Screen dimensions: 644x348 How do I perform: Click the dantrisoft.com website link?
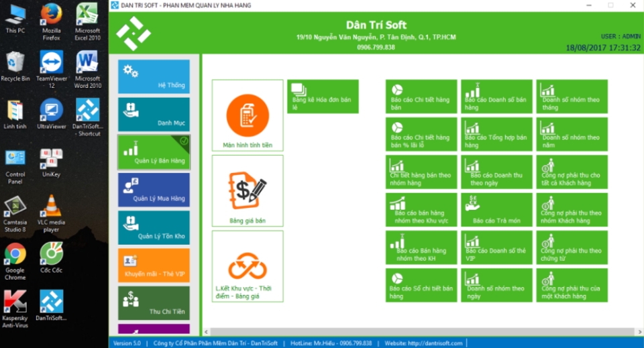(x=443, y=343)
